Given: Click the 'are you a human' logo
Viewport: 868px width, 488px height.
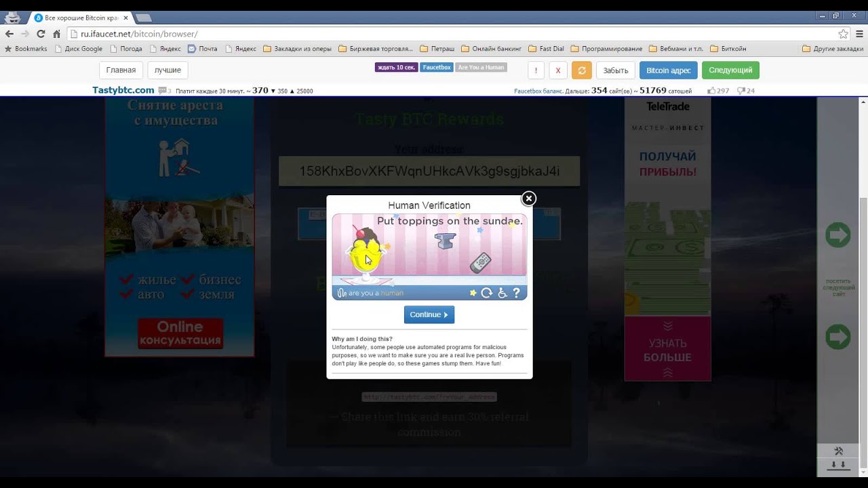Looking at the screenshot, I should [370, 293].
